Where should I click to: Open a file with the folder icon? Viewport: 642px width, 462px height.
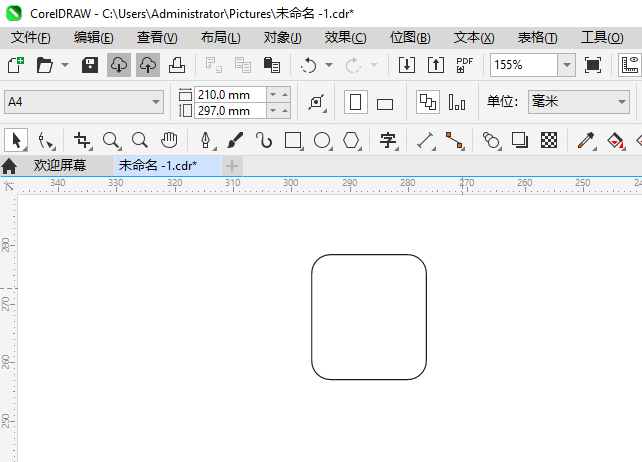(x=45, y=65)
